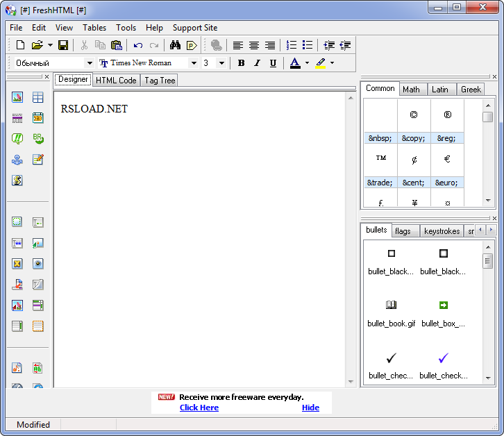Show previous image library tabs arrow
This screenshot has width=504, height=436.
pyautogui.click(x=480, y=230)
